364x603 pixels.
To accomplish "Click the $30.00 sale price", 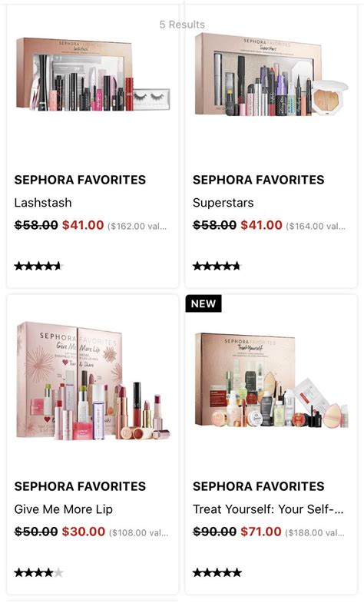I will tap(84, 532).
